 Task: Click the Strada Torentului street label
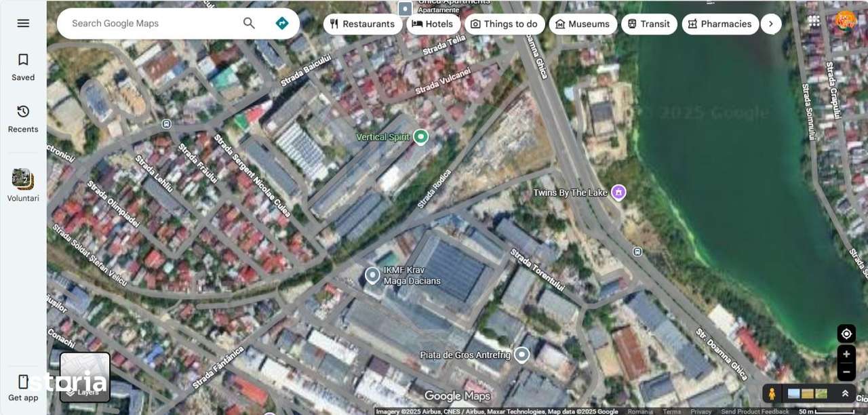(537, 271)
